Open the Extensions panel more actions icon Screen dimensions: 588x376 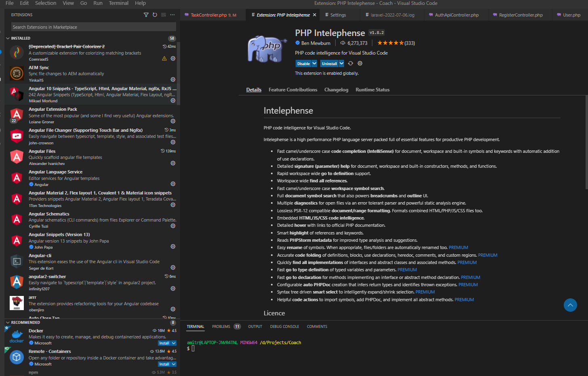click(x=172, y=15)
